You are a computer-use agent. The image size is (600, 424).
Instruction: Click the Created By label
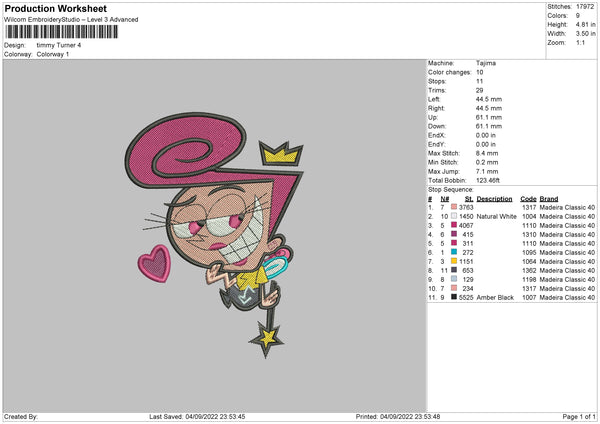(x=21, y=417)
